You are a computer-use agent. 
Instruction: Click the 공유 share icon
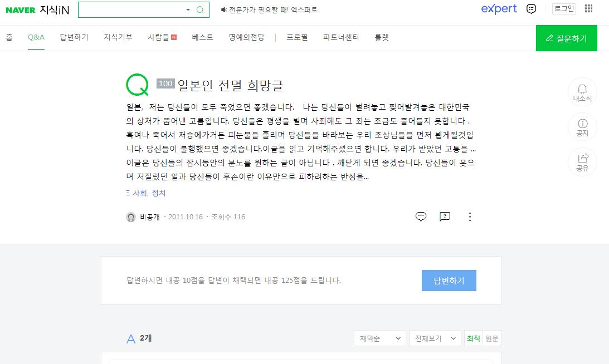click(x=582, y=161)
